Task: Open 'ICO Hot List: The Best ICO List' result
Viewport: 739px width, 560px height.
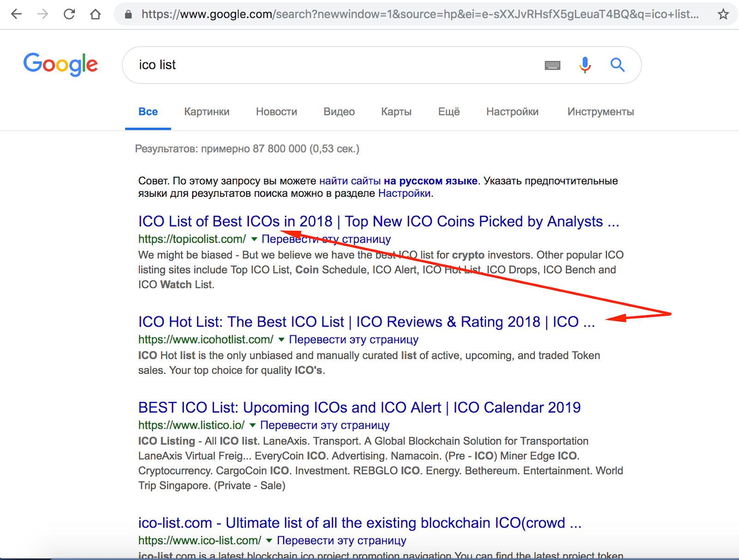Action: (x=366, y=322)
